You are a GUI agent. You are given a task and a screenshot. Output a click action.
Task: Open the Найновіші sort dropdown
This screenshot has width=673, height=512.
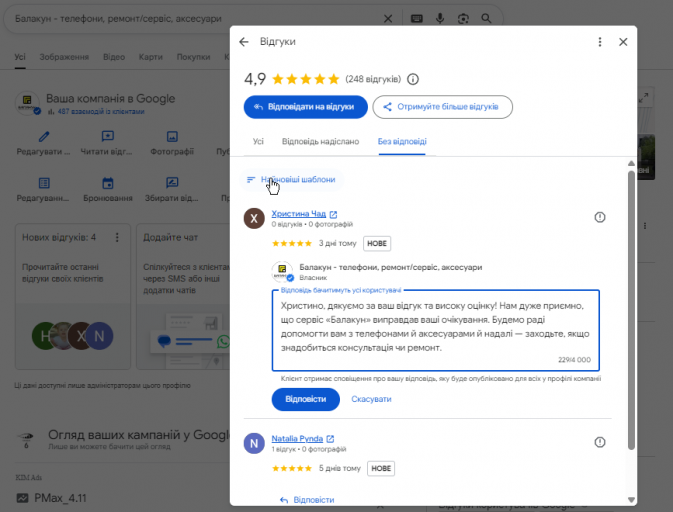(291, 179)
